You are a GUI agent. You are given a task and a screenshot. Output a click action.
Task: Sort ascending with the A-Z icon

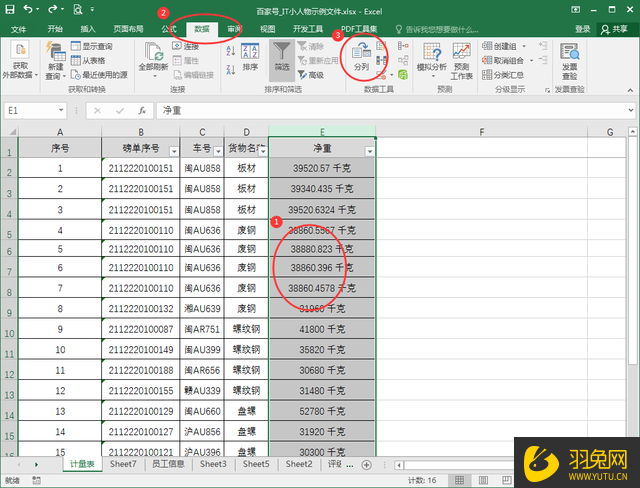231,51
